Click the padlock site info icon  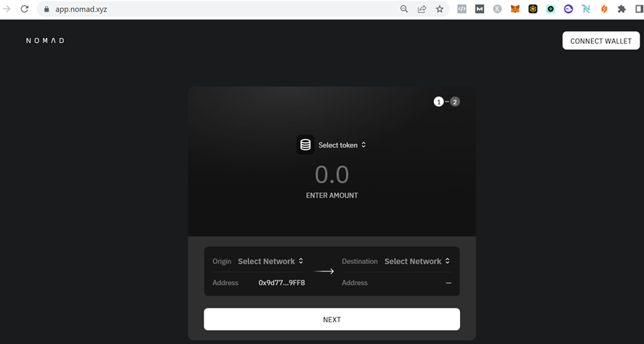(x=47, y=9)
